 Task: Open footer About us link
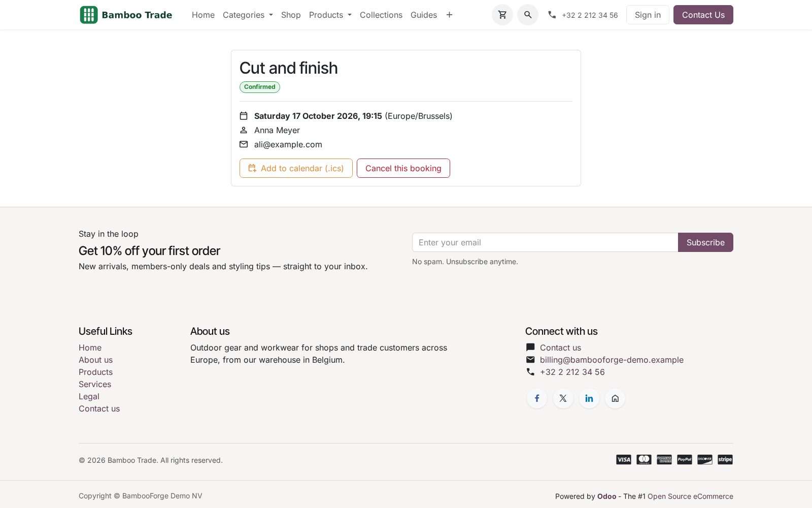pos(95,360)
